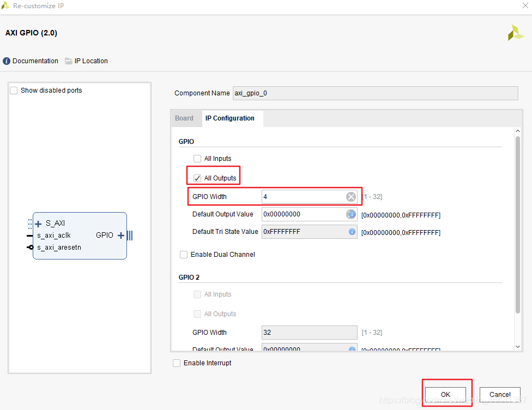
Task: Click the Cancel button
Action: (x=500, y=394)
